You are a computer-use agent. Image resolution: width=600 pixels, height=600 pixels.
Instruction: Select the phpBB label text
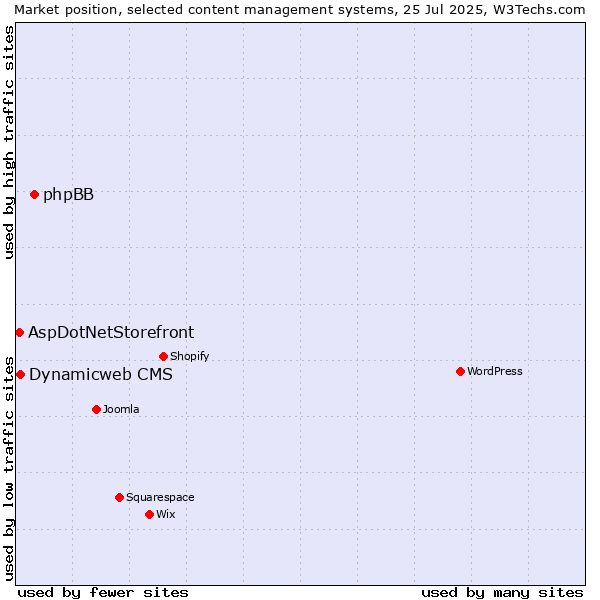[x=68, y=195]
